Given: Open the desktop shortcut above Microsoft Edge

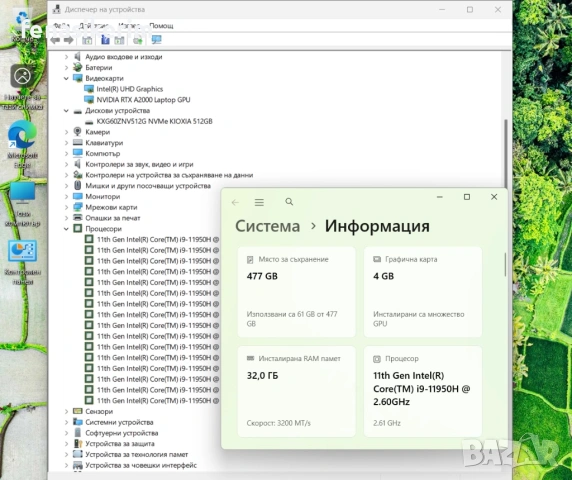Looking at the screenshot, I should 23,87.
